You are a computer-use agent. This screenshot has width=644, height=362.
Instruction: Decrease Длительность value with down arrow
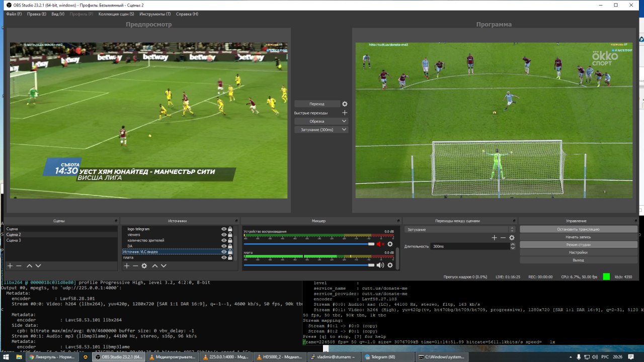point(513,248)
